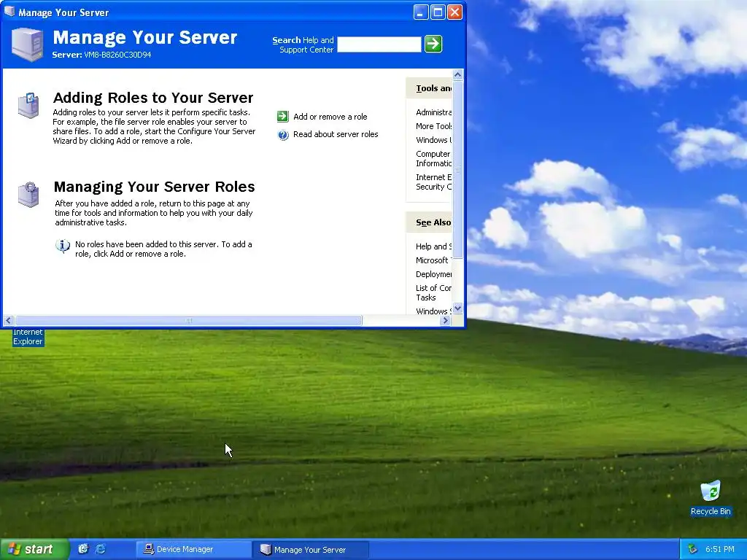Open Windows Update link in sidebar
Viewport: 747px width, 560px height.
click(x=433, y=140)
